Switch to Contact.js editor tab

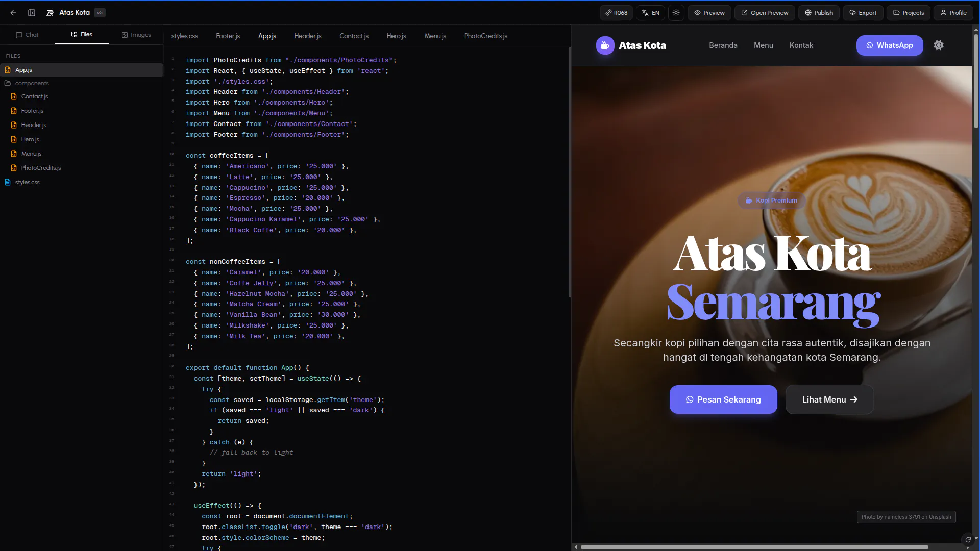[354, 36]
